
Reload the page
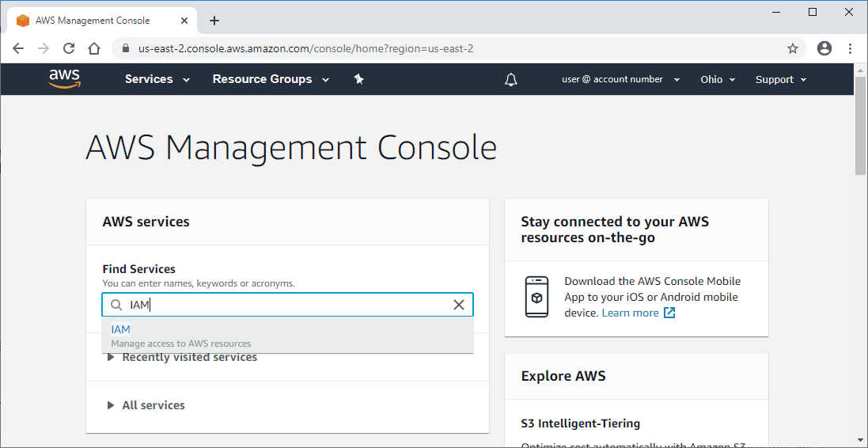point(69,48)
